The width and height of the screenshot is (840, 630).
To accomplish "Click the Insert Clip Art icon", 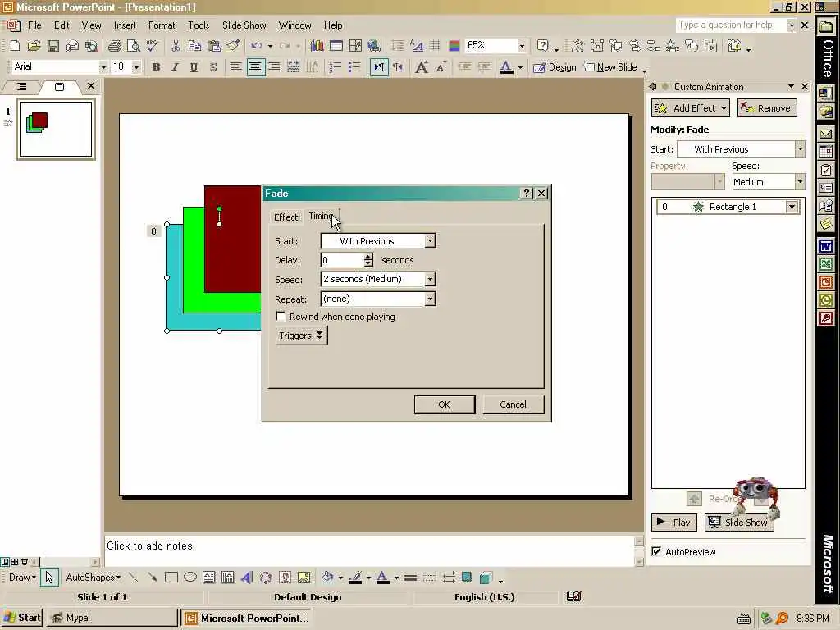I will tap(285, 577).
